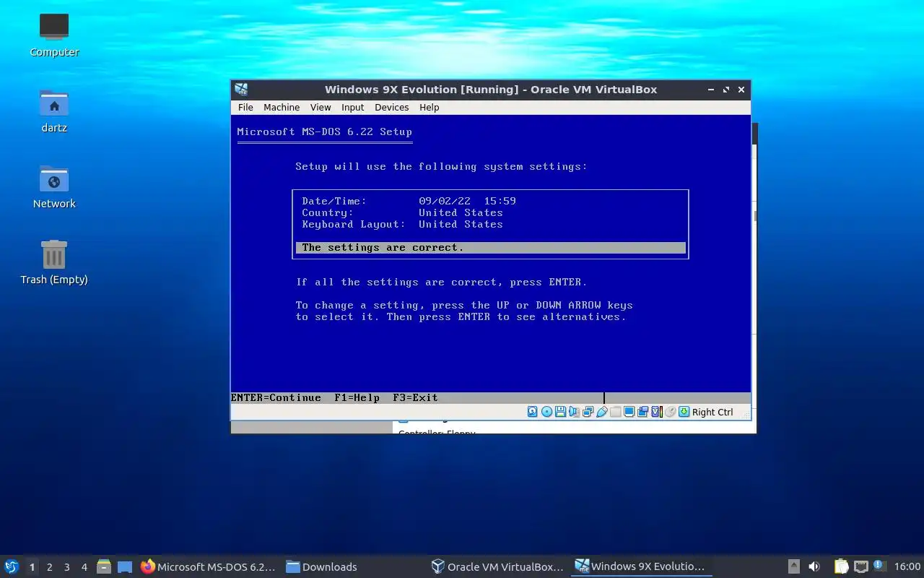
Task: Expand the system tray hidden icons arrow
Action: pos(793,566)
